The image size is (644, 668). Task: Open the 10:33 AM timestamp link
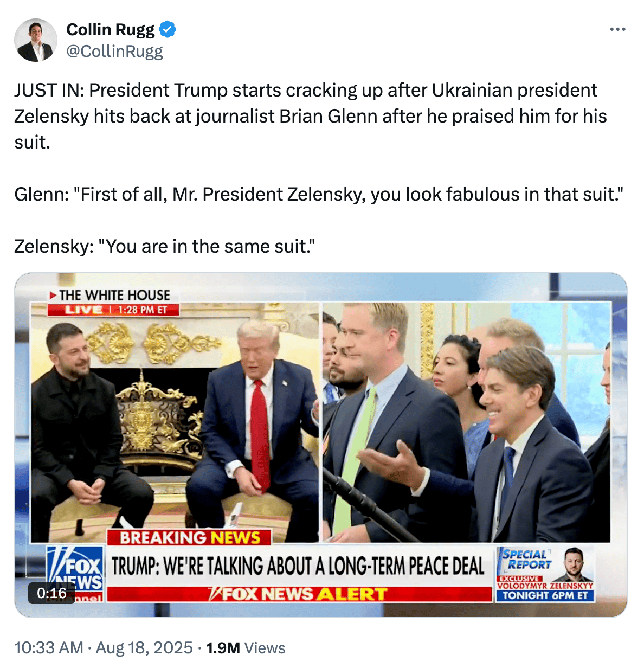coord(49,647)
